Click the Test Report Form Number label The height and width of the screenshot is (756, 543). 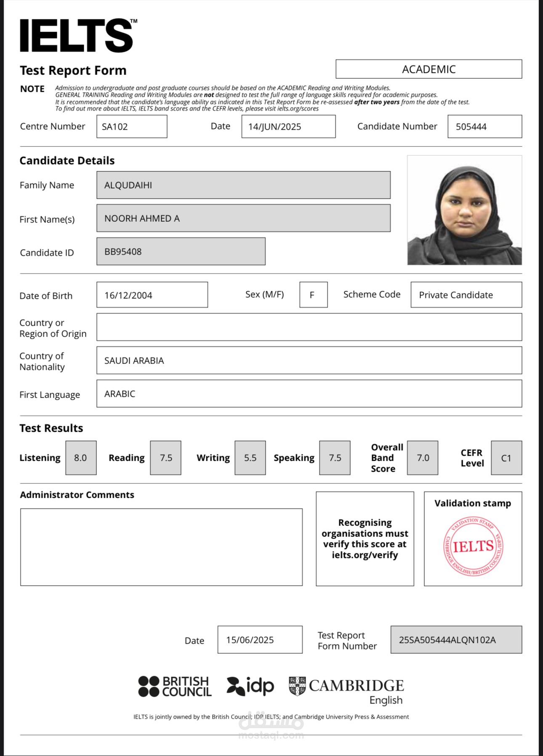(347, 640)
